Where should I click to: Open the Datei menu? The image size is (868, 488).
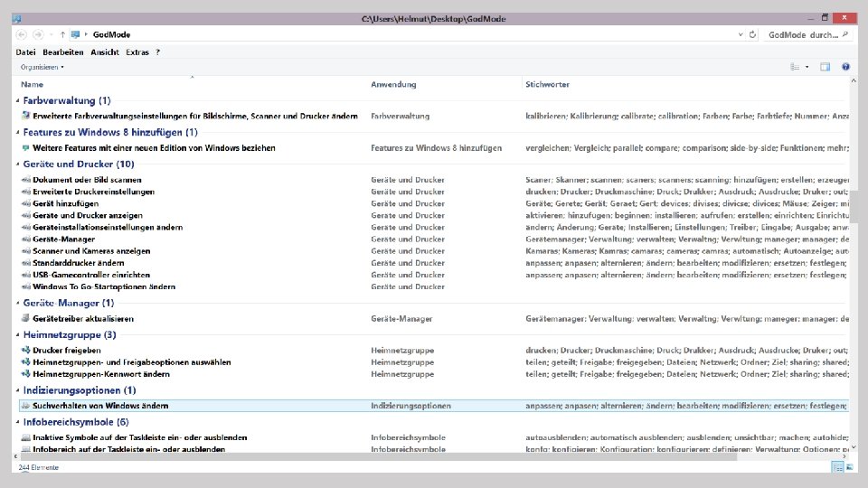coord(25,52)
